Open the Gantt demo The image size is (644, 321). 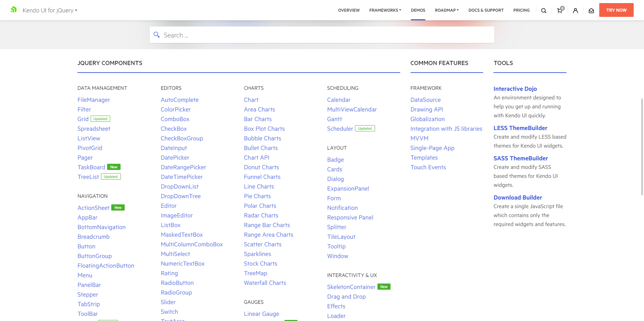pyautogui.click(x=334, y=119)
